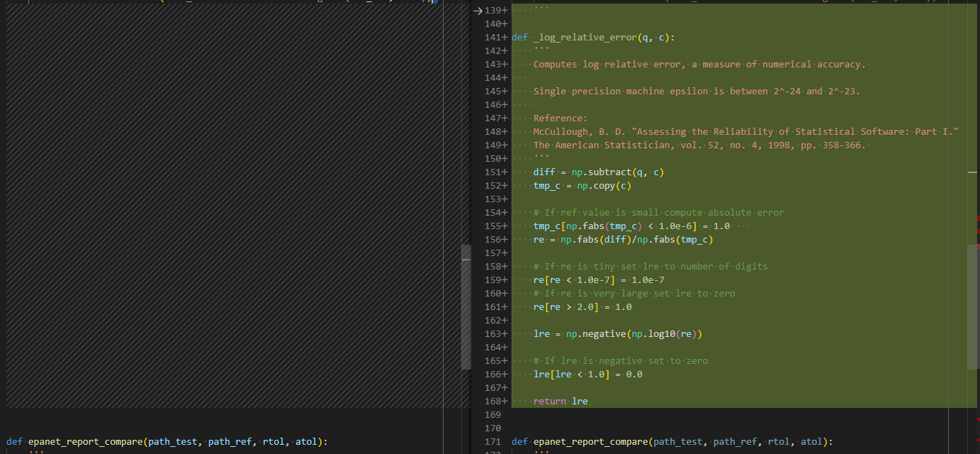Click the 'Single precision machine epsilon' docstring line

[697, 92]
